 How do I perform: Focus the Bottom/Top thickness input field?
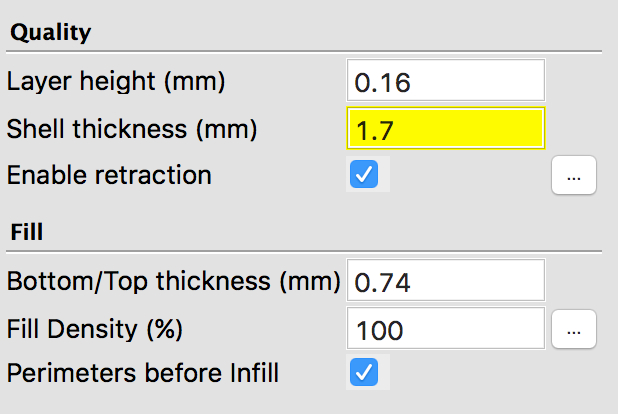[445, 281]
